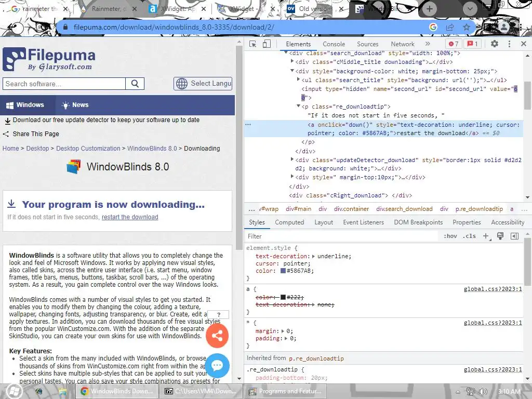This screenshot has width=532, height=399.
Task: Click Share This Page
Action: pyautogui.click(x=36, y=134)
